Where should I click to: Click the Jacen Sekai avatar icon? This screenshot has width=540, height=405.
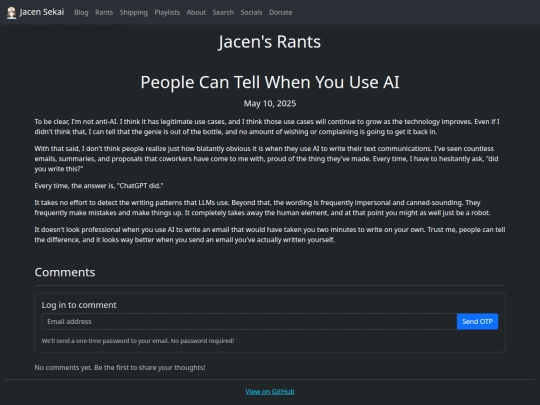(11, 13)
